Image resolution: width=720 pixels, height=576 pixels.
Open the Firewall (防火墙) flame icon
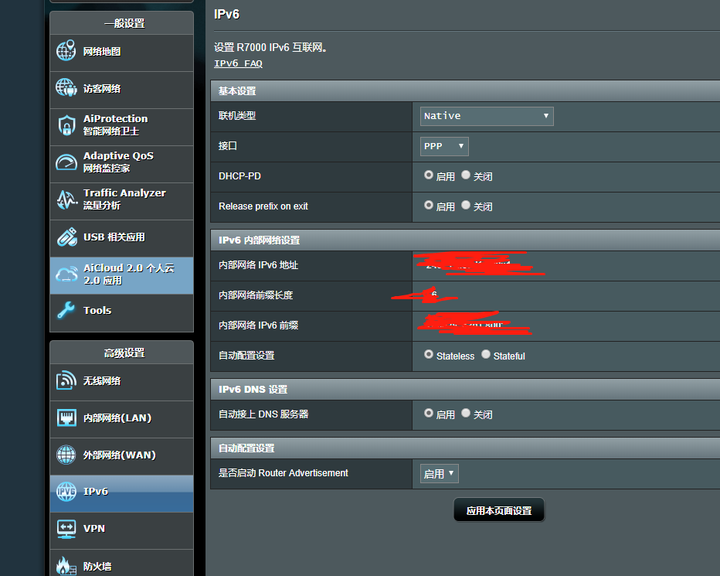point(66,566)
